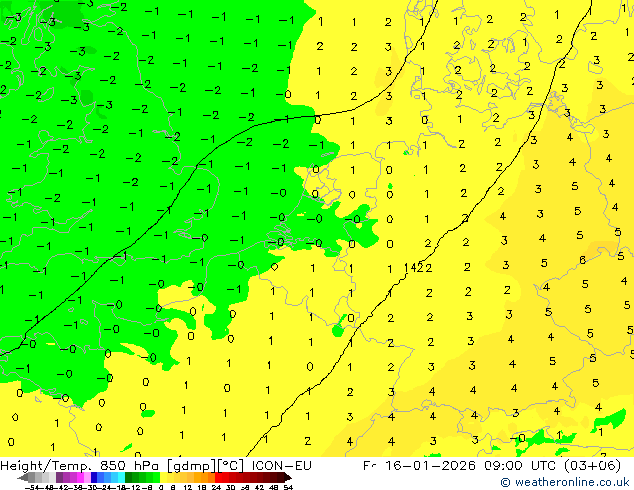This screenshot has width=634, height=490.
Task: Click the lone 6 degree value on the map
Action: coord(582,260)
